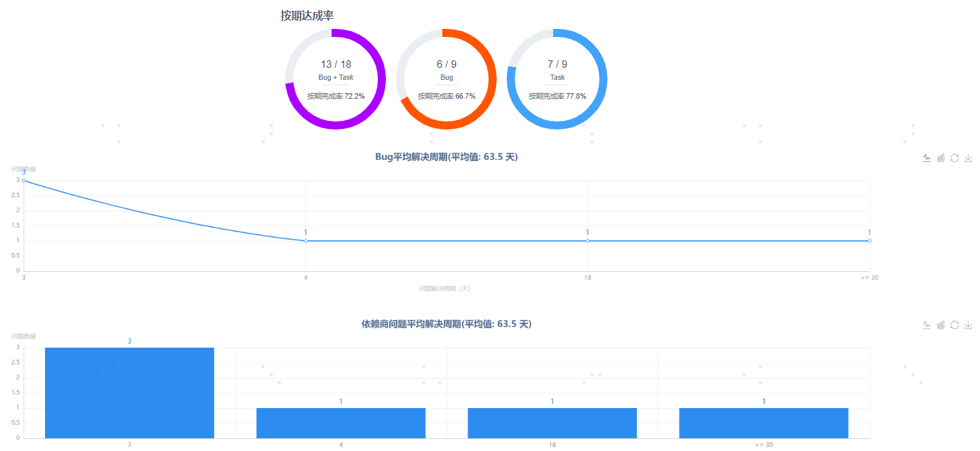
Task: Select the line chart point at 4 days
Action: pyautogui.click(x=305, y=241)
